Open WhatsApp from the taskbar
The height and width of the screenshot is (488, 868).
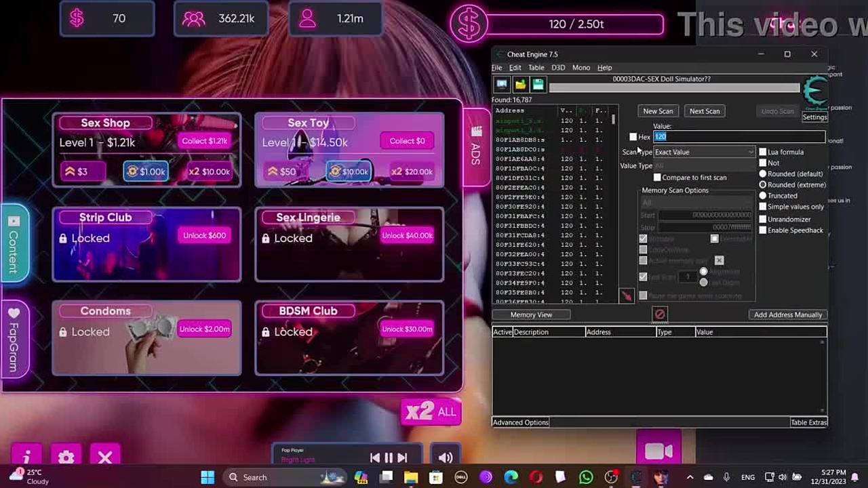click(586, 477)
